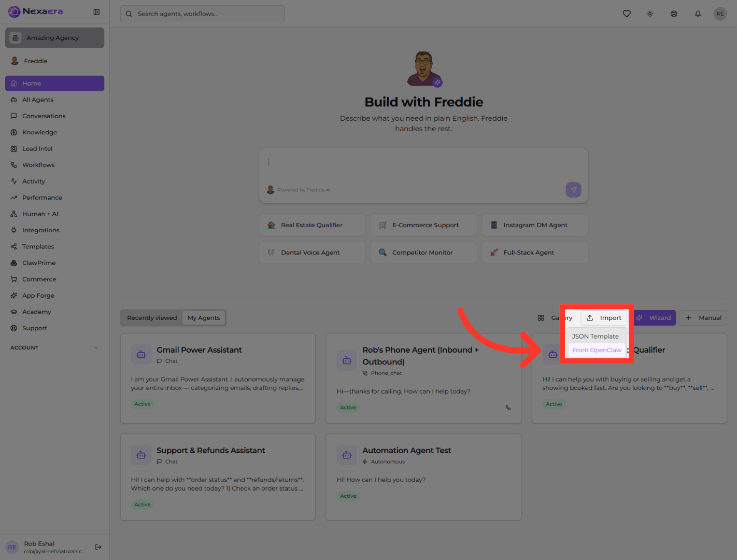Open Conversations in sidebar
737x560 pixels.
click(x=54, y=116)
